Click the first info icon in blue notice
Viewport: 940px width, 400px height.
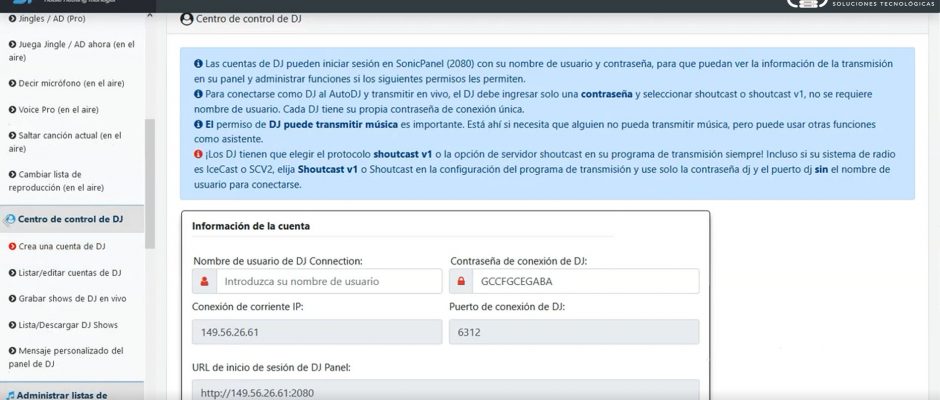click(x=198, y=64)
